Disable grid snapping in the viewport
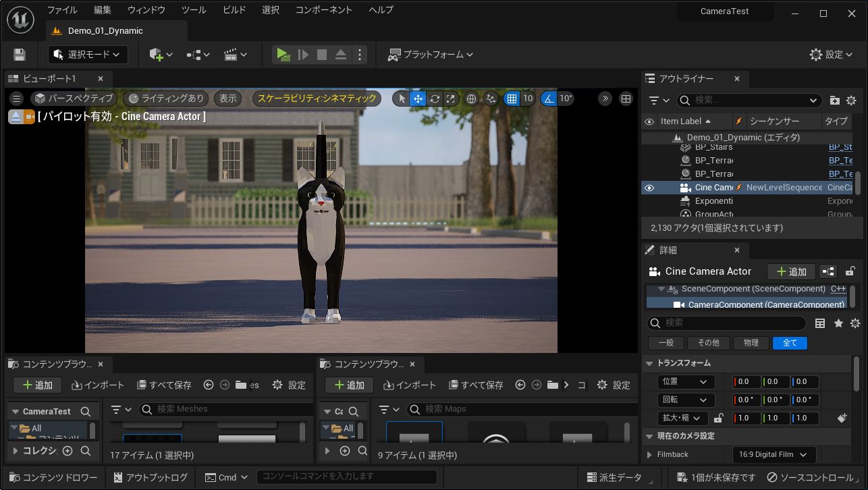This screenshot has height=490, width=868. 513,99
